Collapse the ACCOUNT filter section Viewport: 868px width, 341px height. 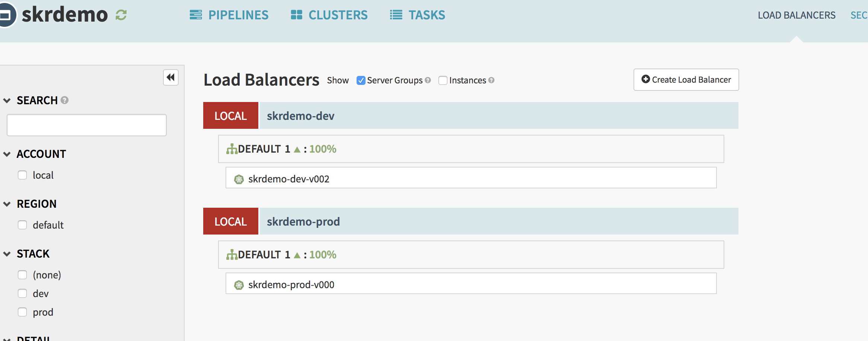pos(7,154)
